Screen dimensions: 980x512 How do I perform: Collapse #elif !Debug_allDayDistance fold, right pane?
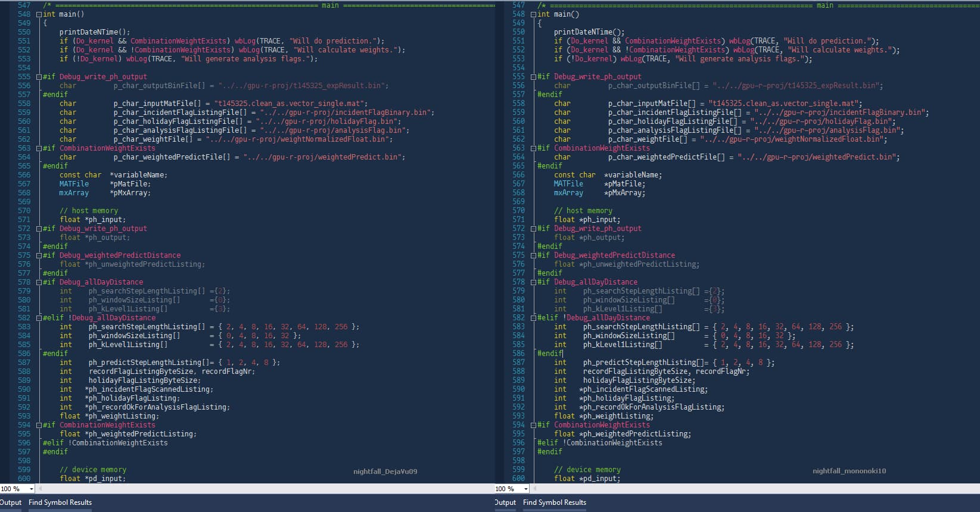click(534, 318)
